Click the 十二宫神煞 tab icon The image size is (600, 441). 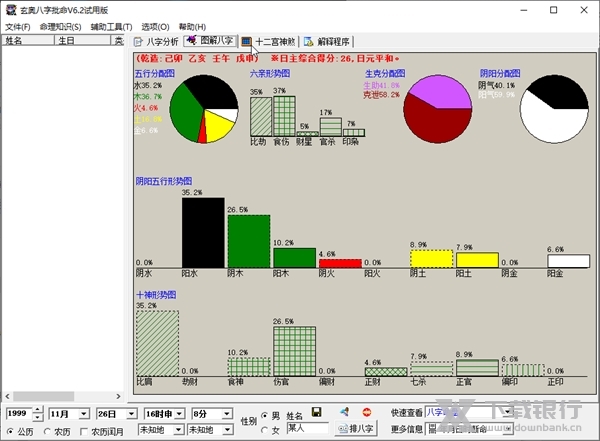[247, 42]
